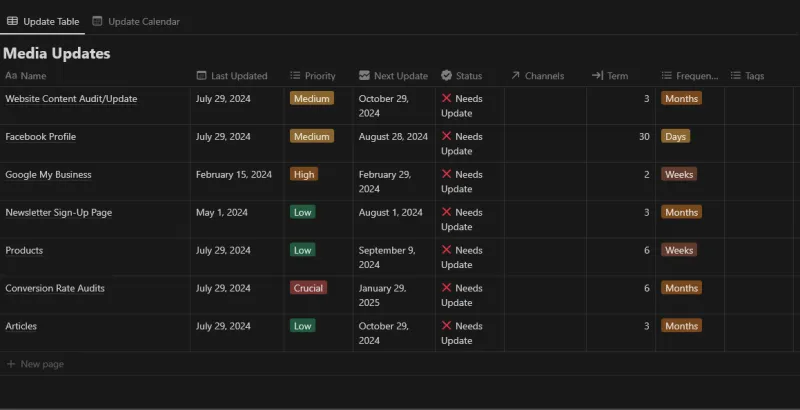
Task: Click the Medium priority tag for Website Content Audit
Action: [312, 98]
